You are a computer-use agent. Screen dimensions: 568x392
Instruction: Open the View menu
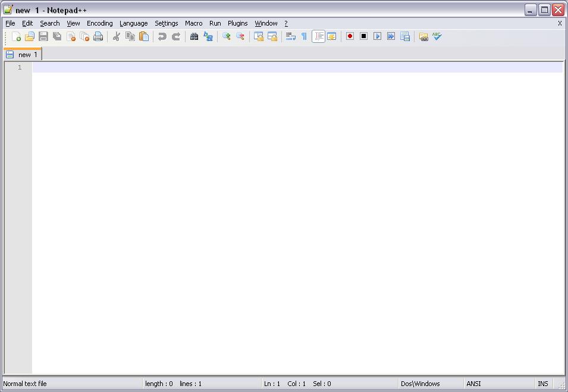(x=73, y=23)
